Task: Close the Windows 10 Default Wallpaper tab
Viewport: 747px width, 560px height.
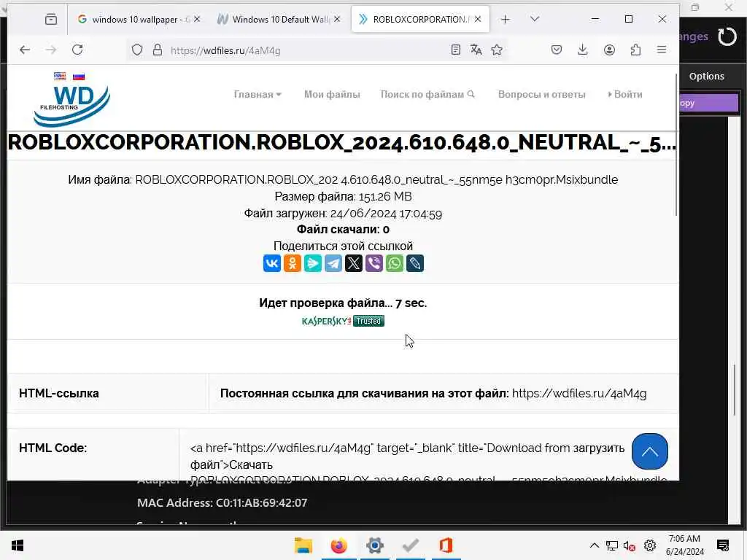Action: [337, 19]
